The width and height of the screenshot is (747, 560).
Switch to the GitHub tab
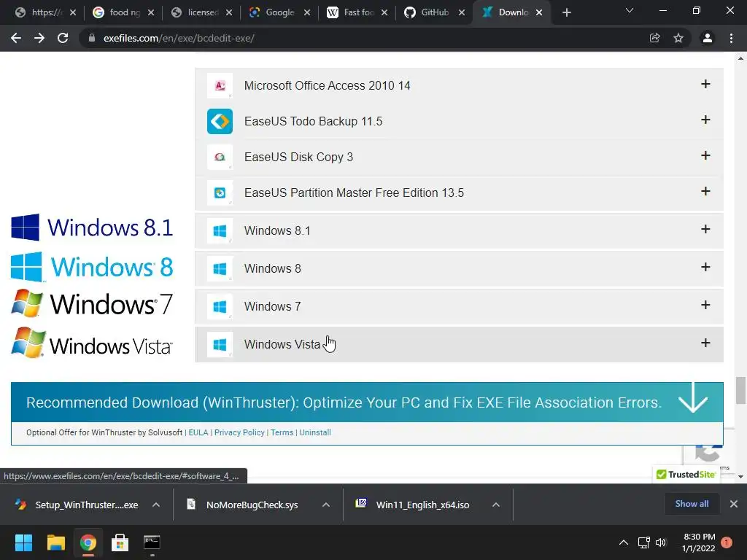pos(435,13)
